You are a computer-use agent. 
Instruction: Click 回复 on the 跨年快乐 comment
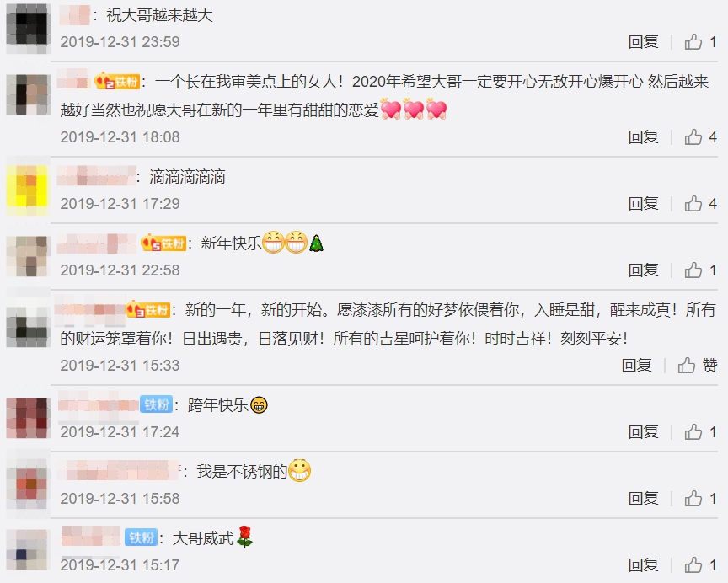(643, 431)
